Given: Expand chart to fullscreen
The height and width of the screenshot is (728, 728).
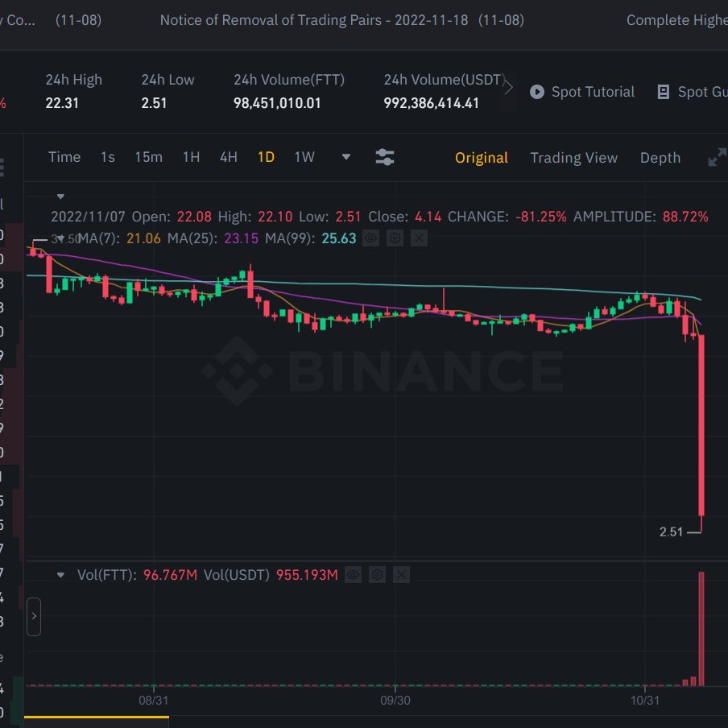Looking at the screenshot, I should coord(718,157).
